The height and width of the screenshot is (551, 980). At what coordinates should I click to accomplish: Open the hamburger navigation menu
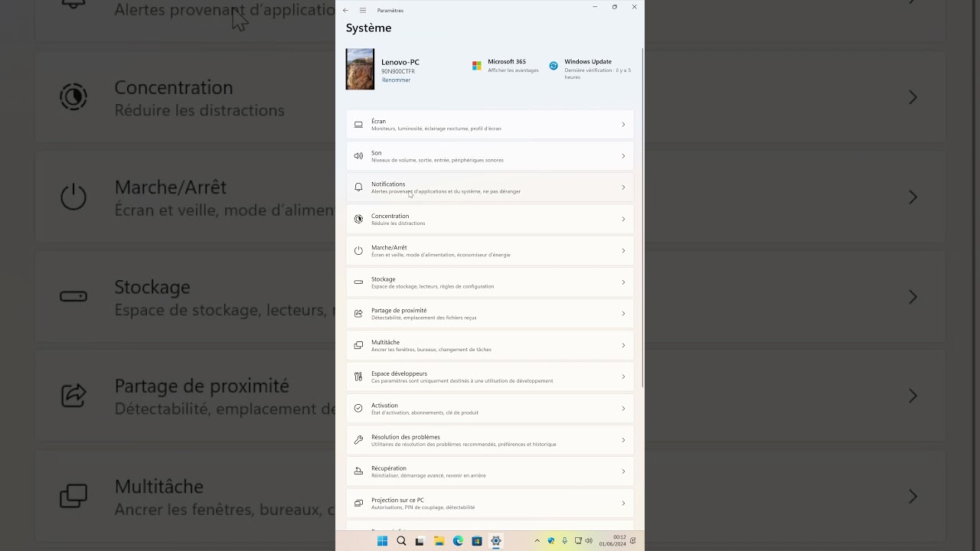click(x=363, y=11)
